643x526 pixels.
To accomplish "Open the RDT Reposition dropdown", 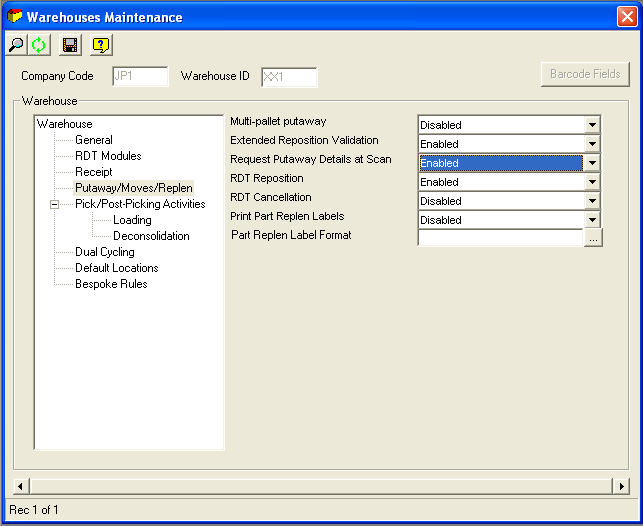I will coord(592,182).
